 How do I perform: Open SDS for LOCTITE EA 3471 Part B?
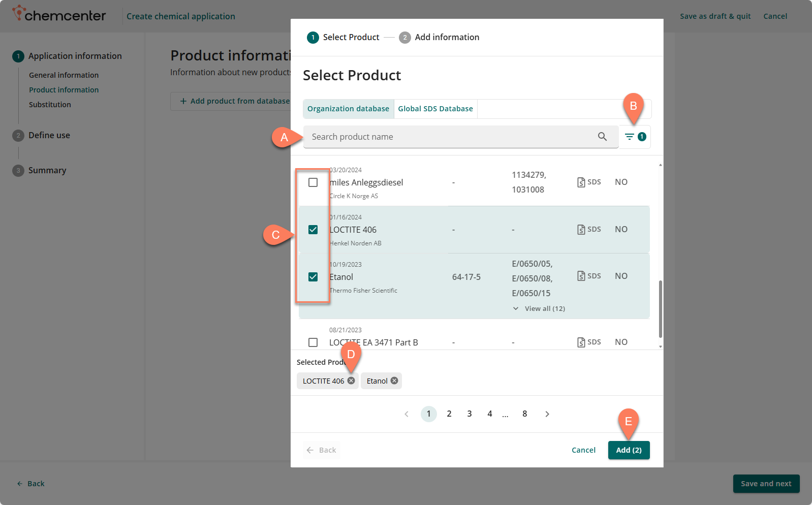click(589, 342)
